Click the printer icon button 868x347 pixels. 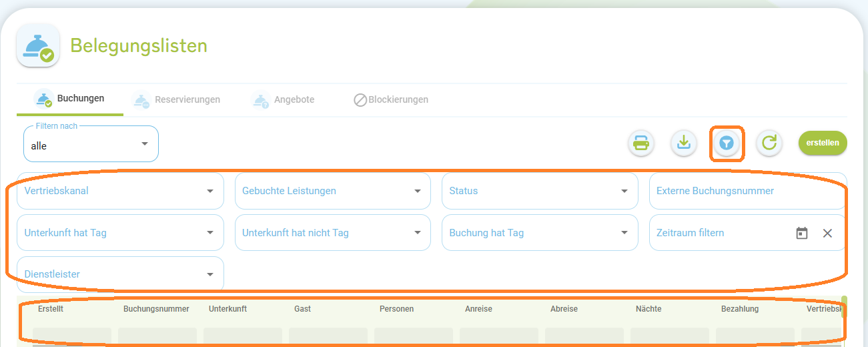coord(641,143)
